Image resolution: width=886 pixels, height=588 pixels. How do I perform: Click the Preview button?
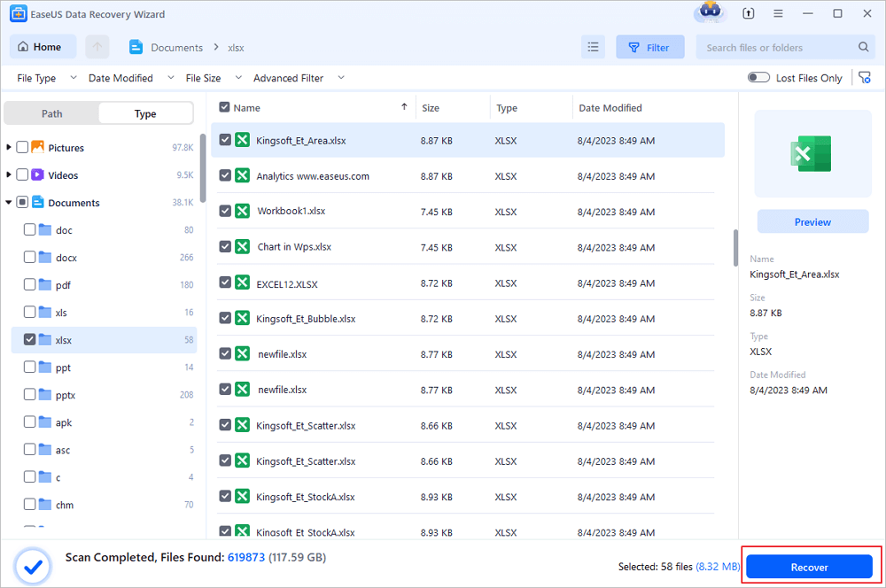tap(812, 221)
